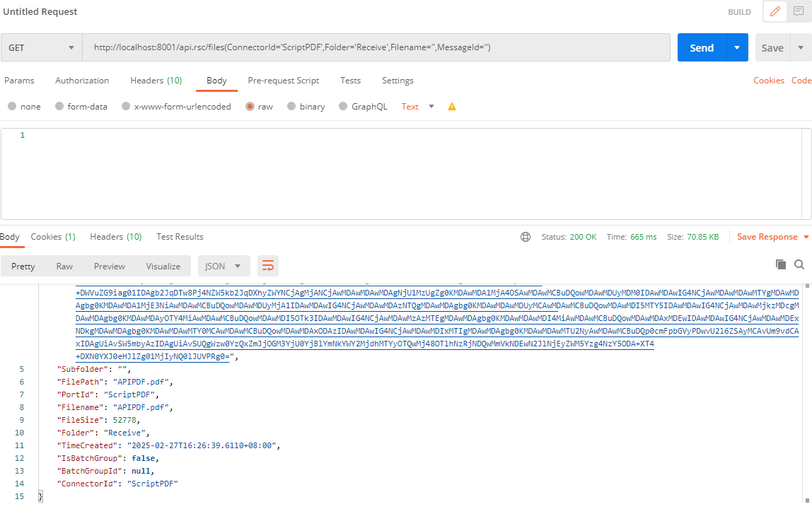Open the Settings tab
The image size is (812, 509).
[398, 81]
